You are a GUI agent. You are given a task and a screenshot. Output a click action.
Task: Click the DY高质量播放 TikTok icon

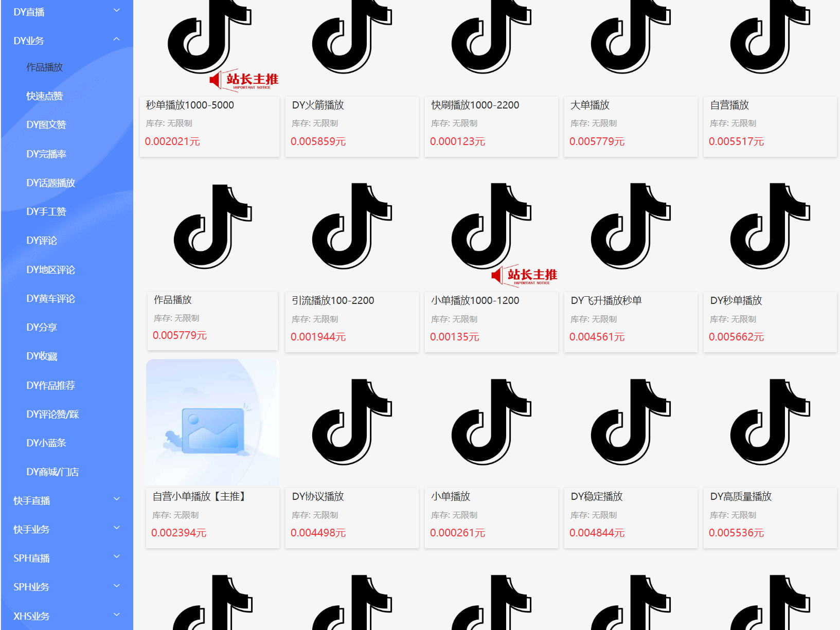(x=770, y=422)
